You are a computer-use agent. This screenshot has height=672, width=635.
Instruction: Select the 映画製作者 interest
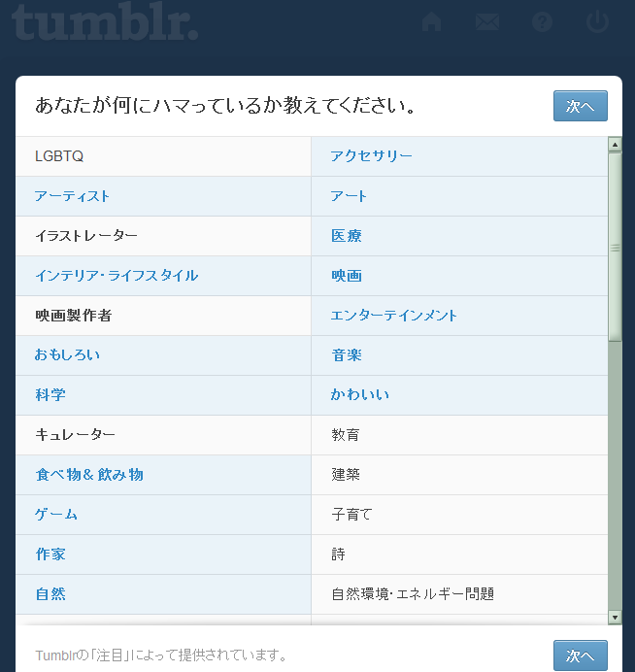click(x=163, y=316)
